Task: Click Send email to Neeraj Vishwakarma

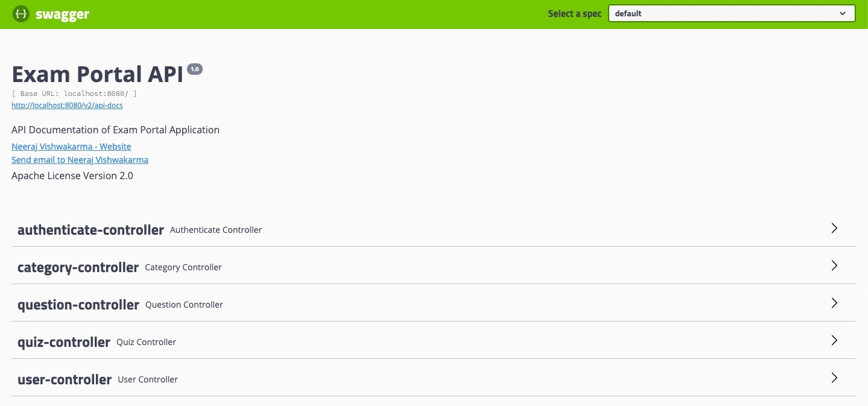Action: (80, 160)
